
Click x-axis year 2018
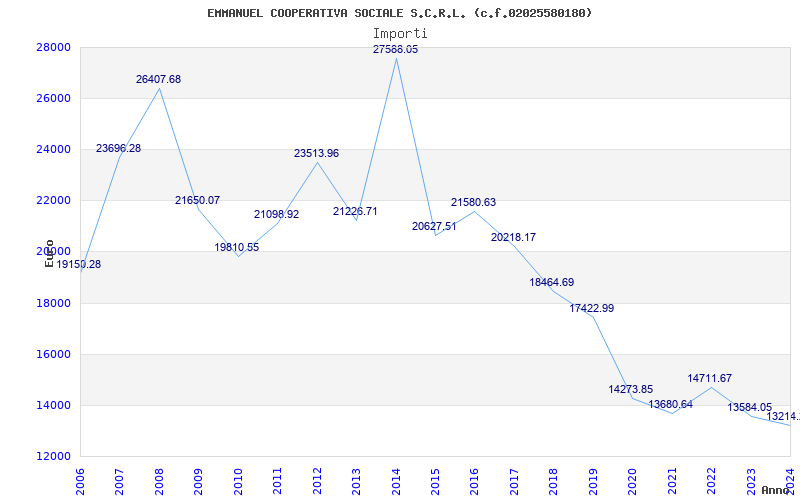pos(554,481)
